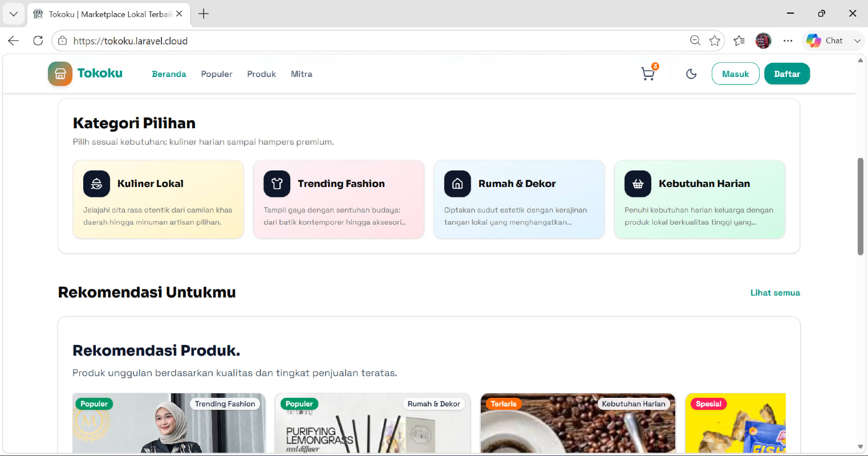Click the Kebutuhan Harian tag on the product card

point(634,404)
